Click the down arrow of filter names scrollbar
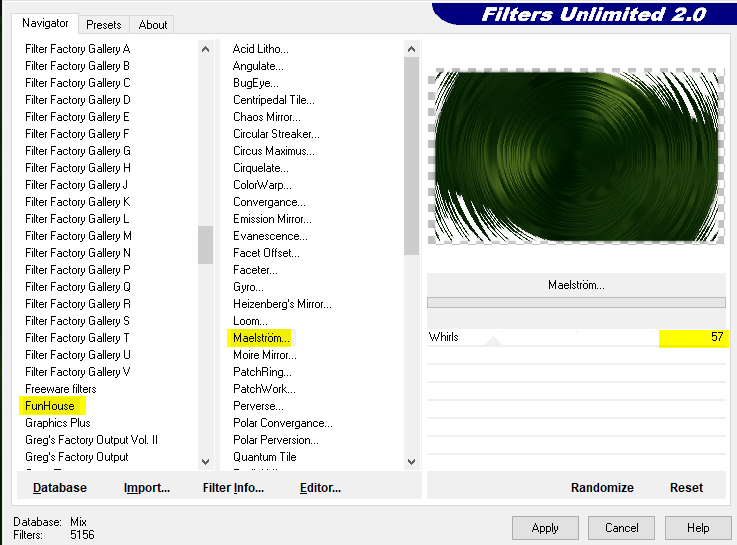 point(411,461)
